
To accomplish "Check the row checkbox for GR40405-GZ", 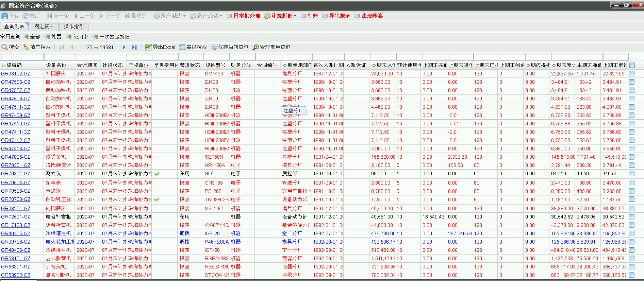I will (632, 233).
